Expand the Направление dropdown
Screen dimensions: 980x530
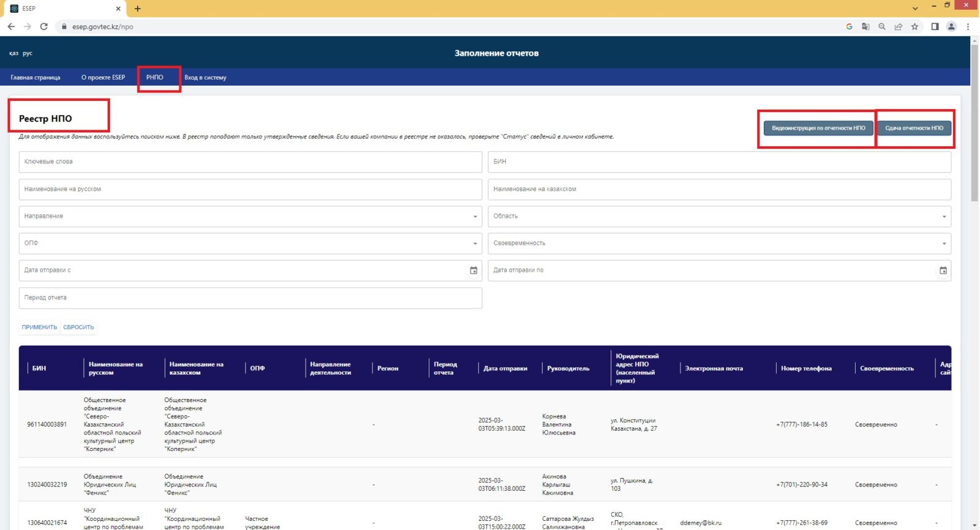475,217
